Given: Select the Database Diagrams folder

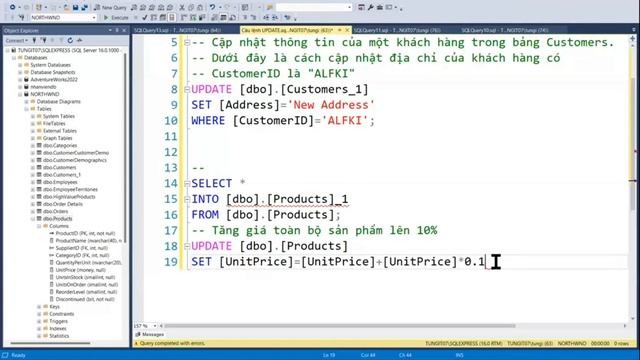Looking at the screenshot, I should [58, 102].
